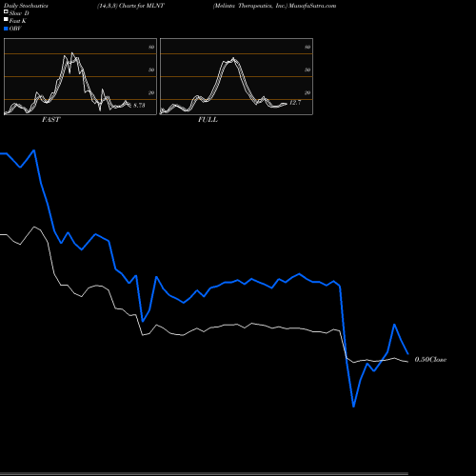This screenshot has width=476, height=476.
Task: Click the 50 level label in FULL chart
Action: click(x=307, y=69)
